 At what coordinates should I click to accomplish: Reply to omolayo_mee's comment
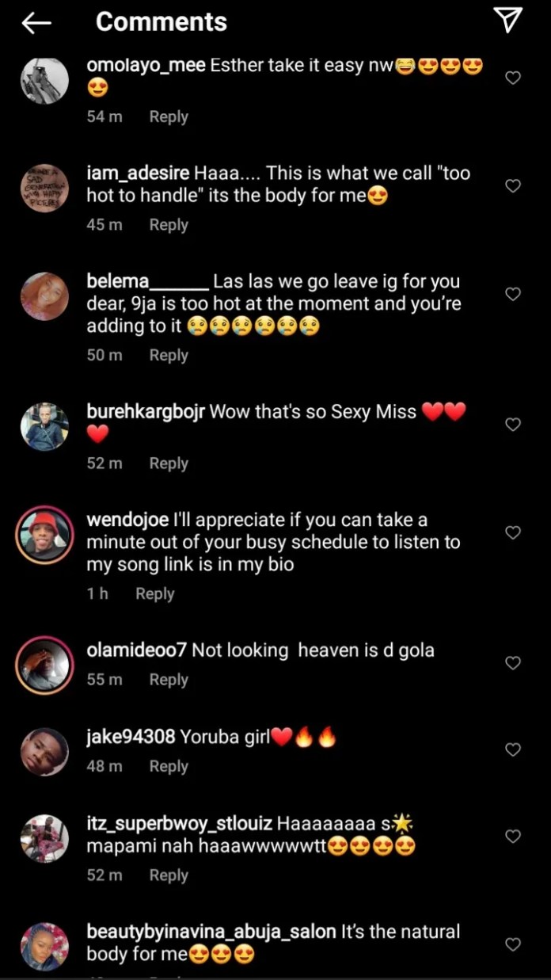point(169,116)
